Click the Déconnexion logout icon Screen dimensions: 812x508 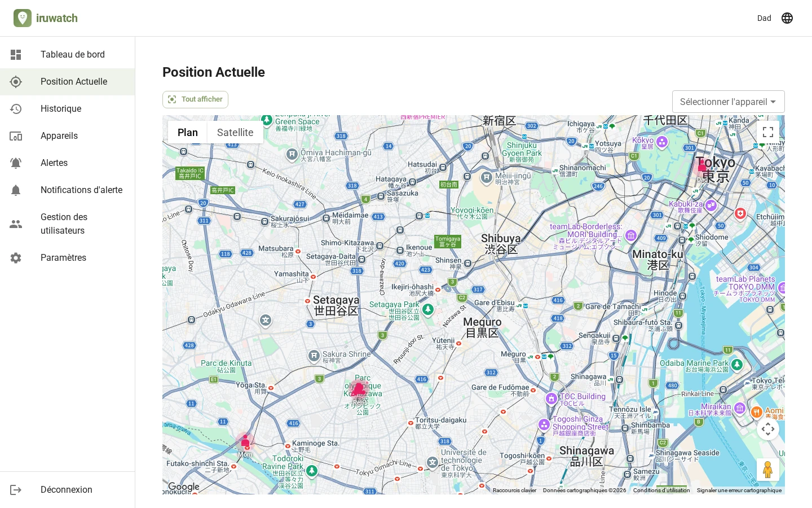pos(16,490)
